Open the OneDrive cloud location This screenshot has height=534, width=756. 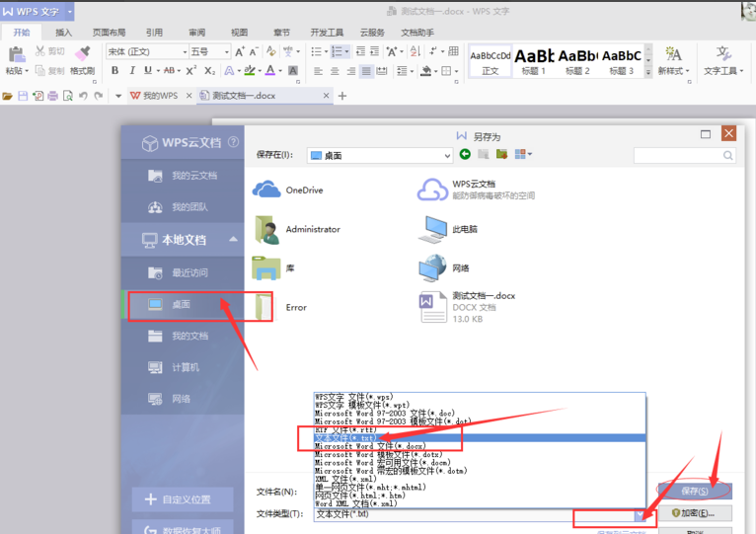click(287, 190)
